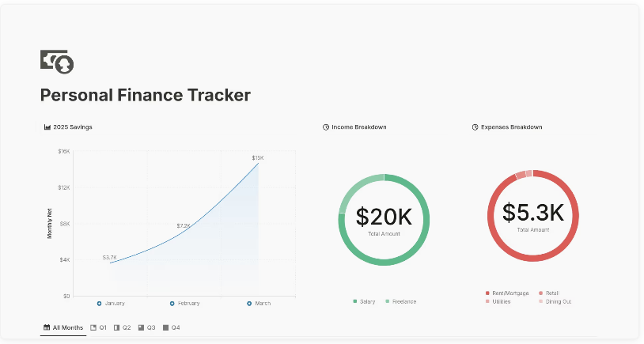Click the pie icon beside Expenses Breakdown
The width and height of the screenshot is (644, 344).
pyautogui.click(x=475, y=127)
